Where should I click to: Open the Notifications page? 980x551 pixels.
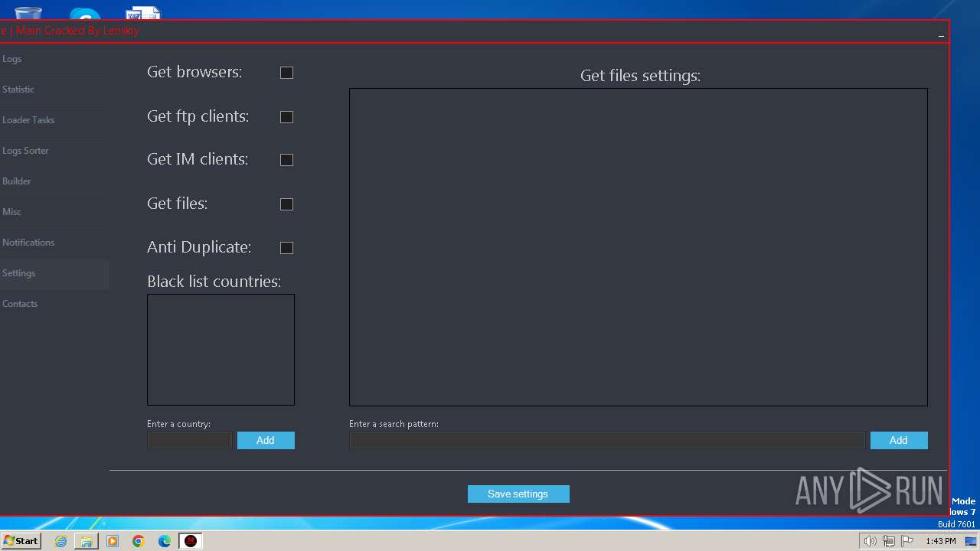click(x=54, y=243)
